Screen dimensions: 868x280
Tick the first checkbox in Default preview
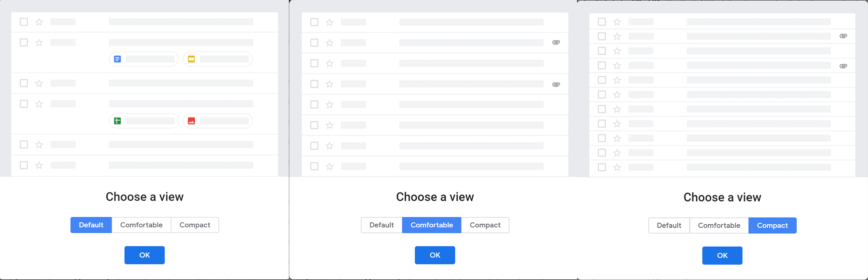pyautogui.click(x=23, y=22)
